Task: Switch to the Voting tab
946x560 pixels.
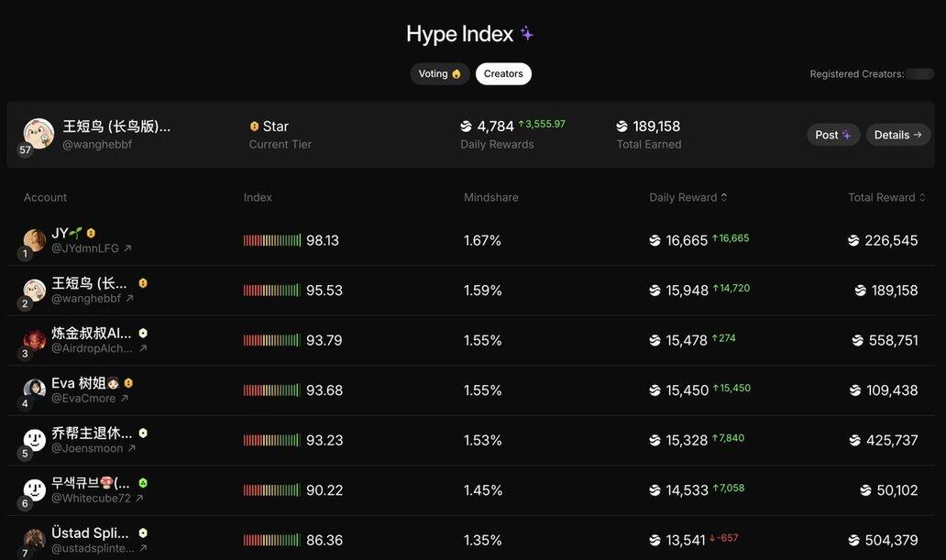Action: pos(440,74)
